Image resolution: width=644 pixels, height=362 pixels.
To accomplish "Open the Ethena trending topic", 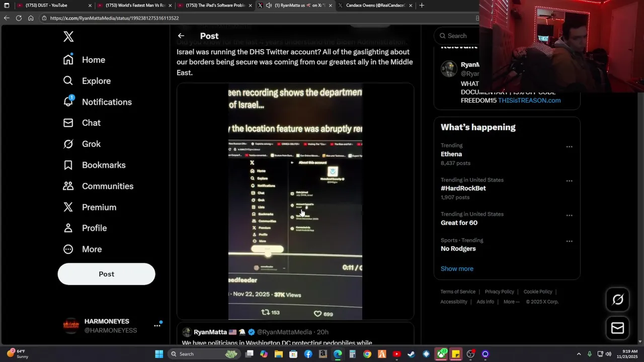I will [x=451, y=154].
